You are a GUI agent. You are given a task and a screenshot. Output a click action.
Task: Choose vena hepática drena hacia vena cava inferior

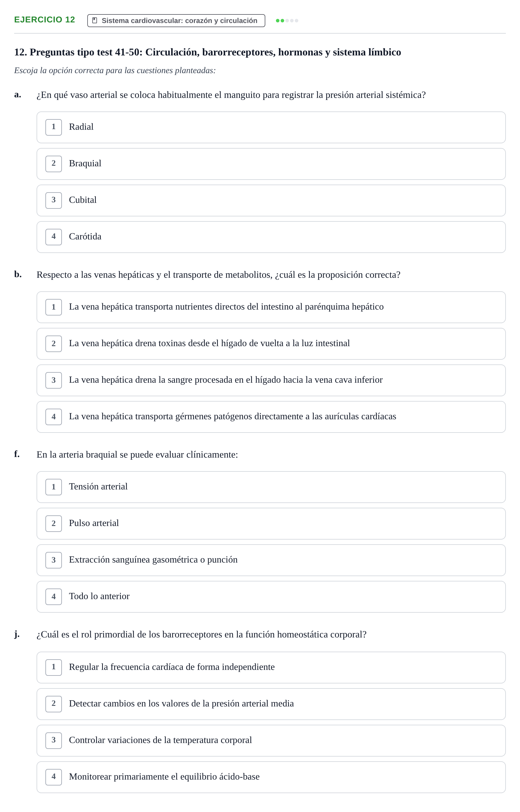(x=271, y=380)
